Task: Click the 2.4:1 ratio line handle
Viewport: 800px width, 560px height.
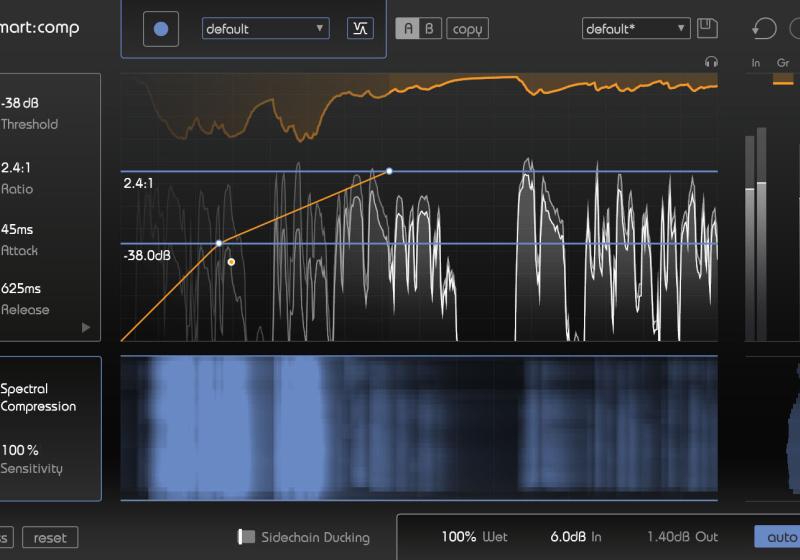Action: click(389, 171)
